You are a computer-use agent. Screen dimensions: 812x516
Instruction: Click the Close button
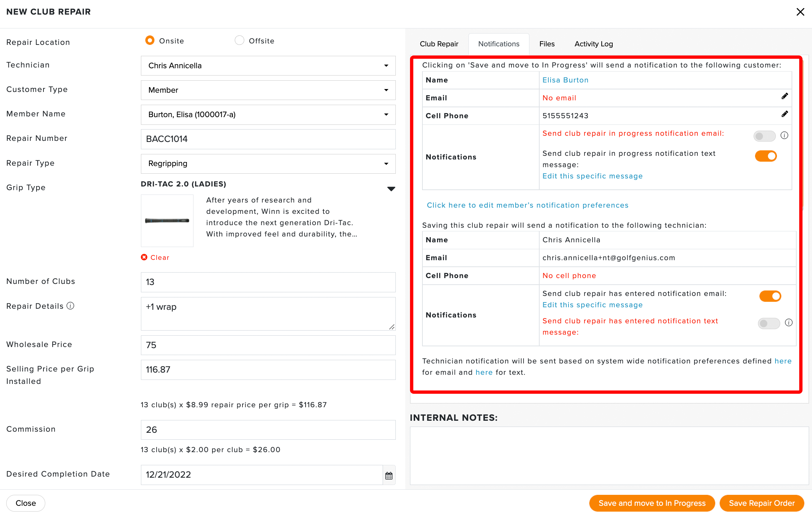(x=26, y=503)
